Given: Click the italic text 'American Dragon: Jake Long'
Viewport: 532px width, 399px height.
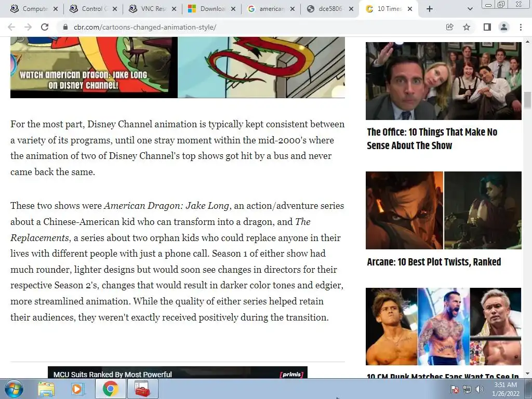Looking at the screenshot, I should coord(166,206).
